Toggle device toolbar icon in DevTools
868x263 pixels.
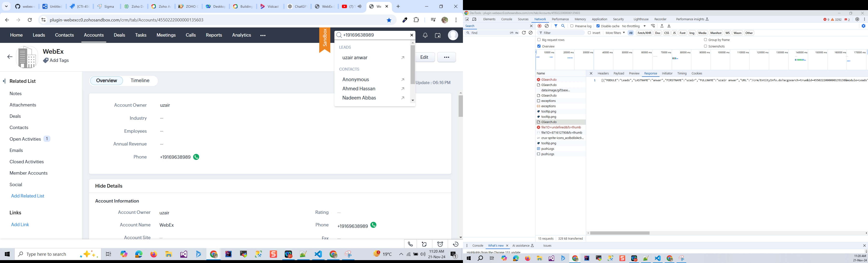point(475,19)
